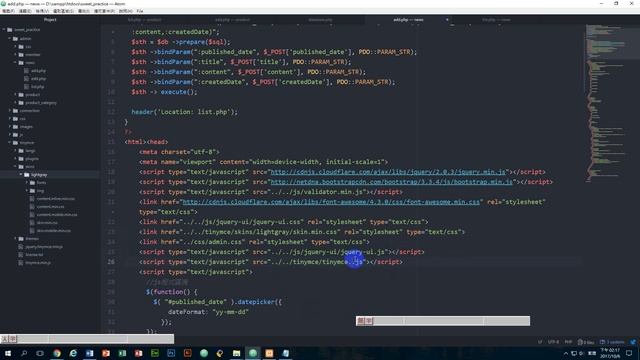Click the license.txt file icon
640x360 pixels.
pos(21,255)
